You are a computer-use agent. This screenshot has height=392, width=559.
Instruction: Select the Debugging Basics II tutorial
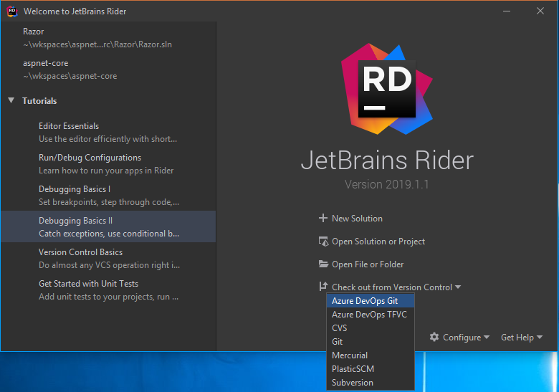(108, 226)
